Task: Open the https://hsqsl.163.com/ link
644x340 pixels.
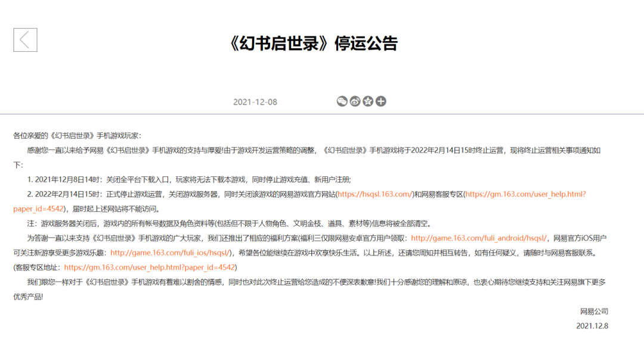Action: [375, 194]
